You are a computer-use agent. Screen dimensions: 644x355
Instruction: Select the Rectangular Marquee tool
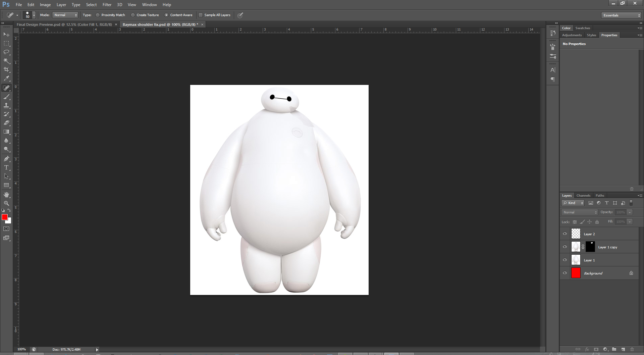point(6,43)
